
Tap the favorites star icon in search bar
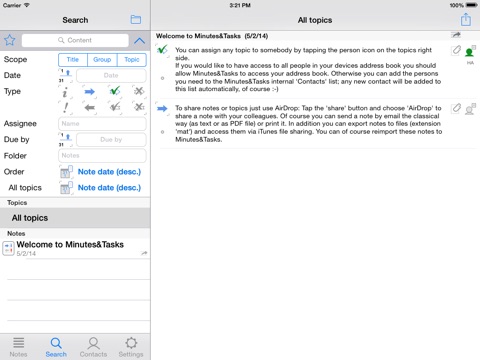coord(10,40)
